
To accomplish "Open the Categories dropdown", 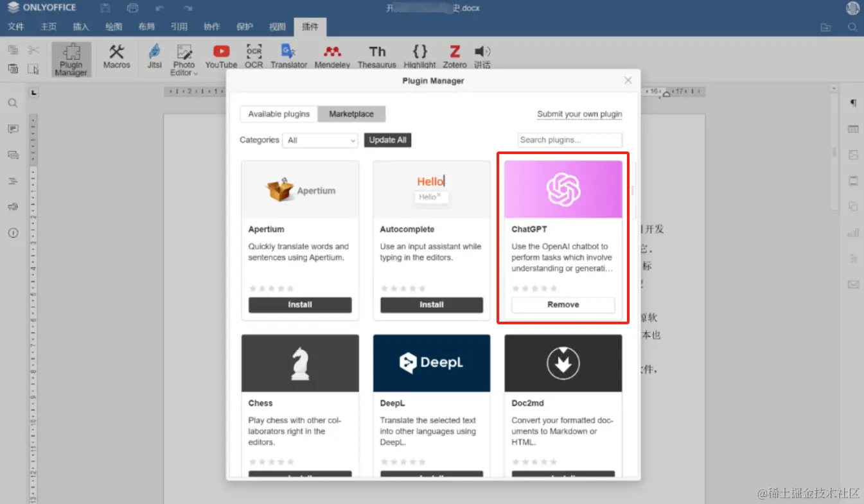I will click(320, 140).
